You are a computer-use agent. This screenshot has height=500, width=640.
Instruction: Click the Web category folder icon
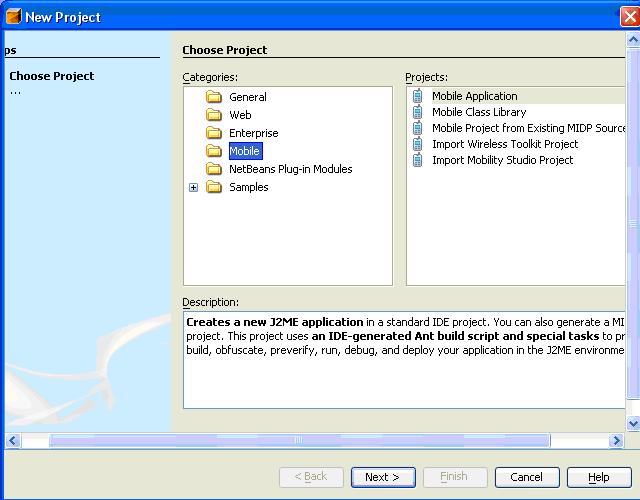tap(213, 115)
